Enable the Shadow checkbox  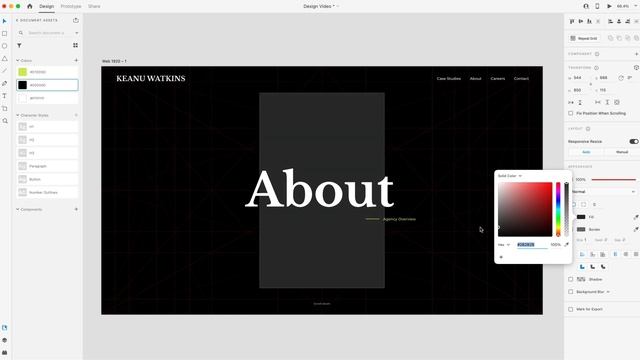coord(571,279)
